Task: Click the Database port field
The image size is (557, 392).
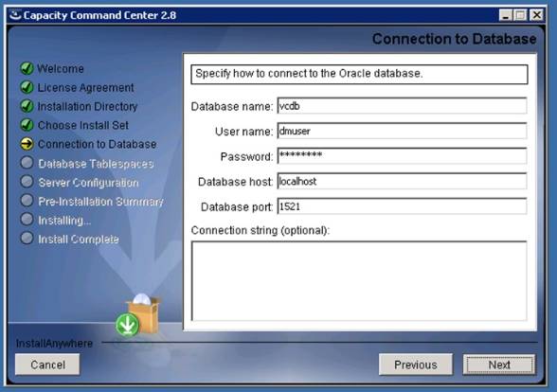Action: tap(402, 206)
